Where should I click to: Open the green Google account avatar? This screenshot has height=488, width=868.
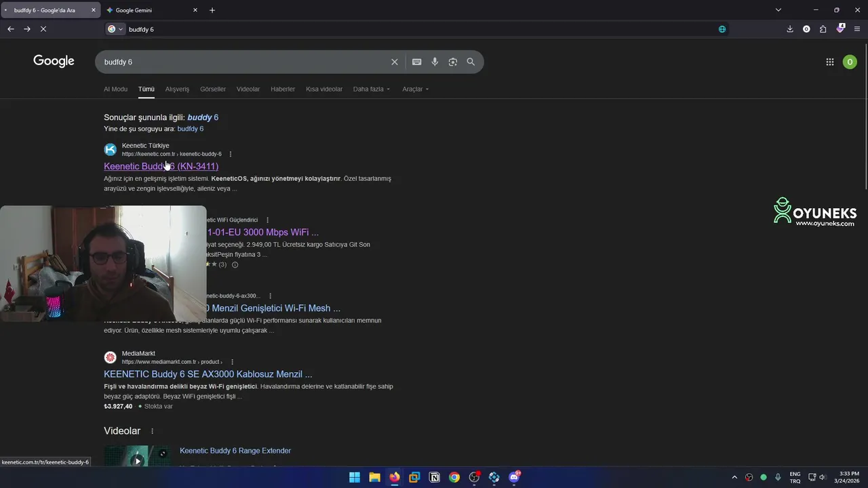click(850, 62)
